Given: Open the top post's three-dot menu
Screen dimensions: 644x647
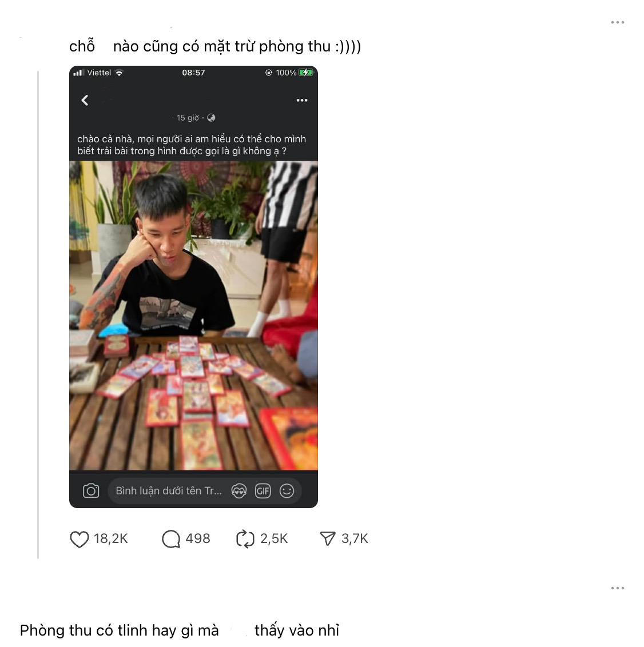Looking at the screenshot, I should [x=618, y=22].
